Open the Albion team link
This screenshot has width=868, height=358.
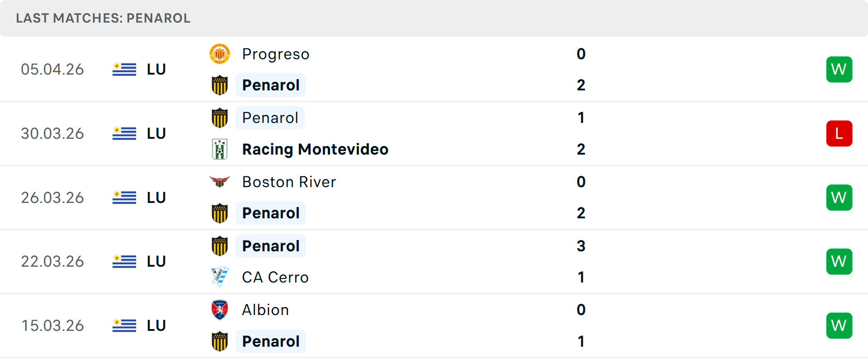click(x=265, y=310)
